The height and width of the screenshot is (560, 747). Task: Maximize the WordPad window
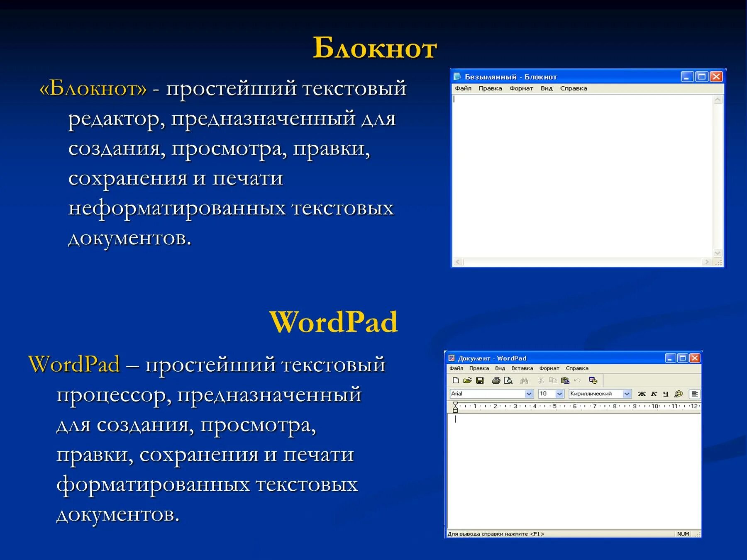click(683, 358)
